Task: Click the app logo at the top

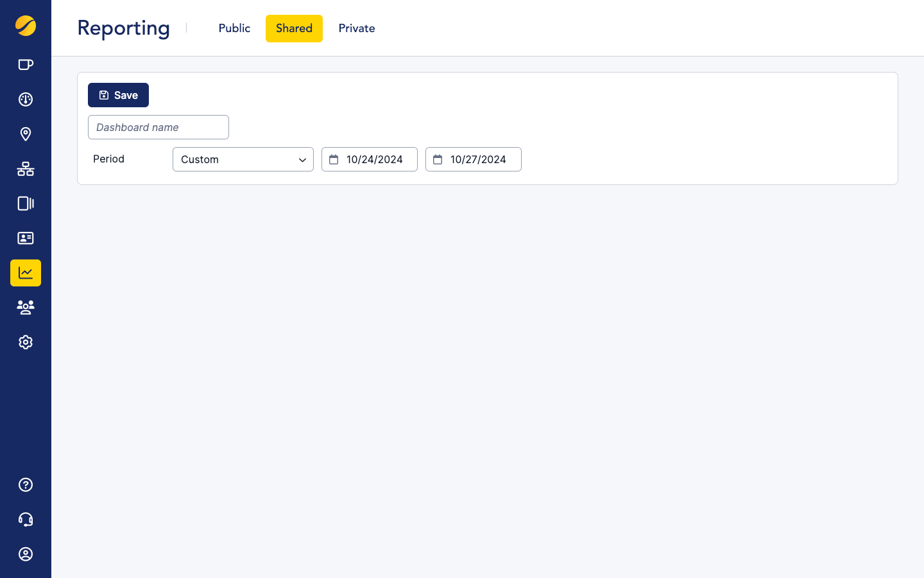Action: 26,27
